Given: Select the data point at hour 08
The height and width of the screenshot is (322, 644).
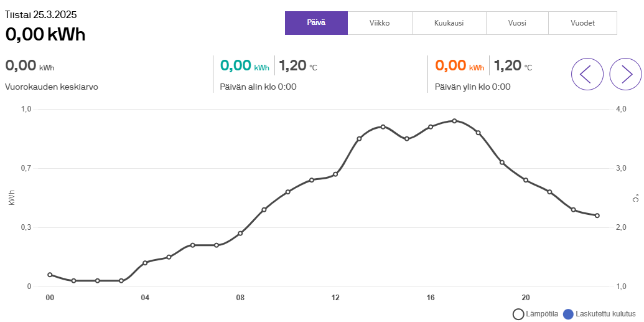Looking at the screenshot, I should click(240, 234).
